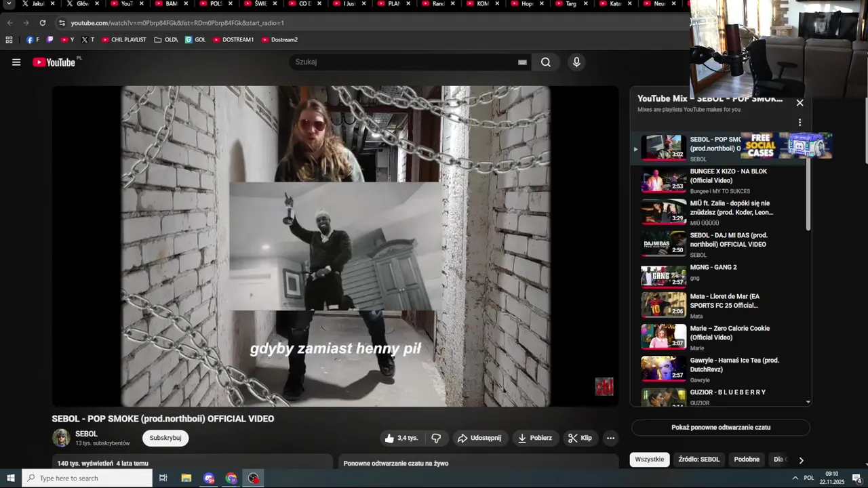The width and height of the screenshot is (868, 488).
Task: Click Pokaż ponowne odtwarzanie czatu button
Action: click(x=721, y=428)
